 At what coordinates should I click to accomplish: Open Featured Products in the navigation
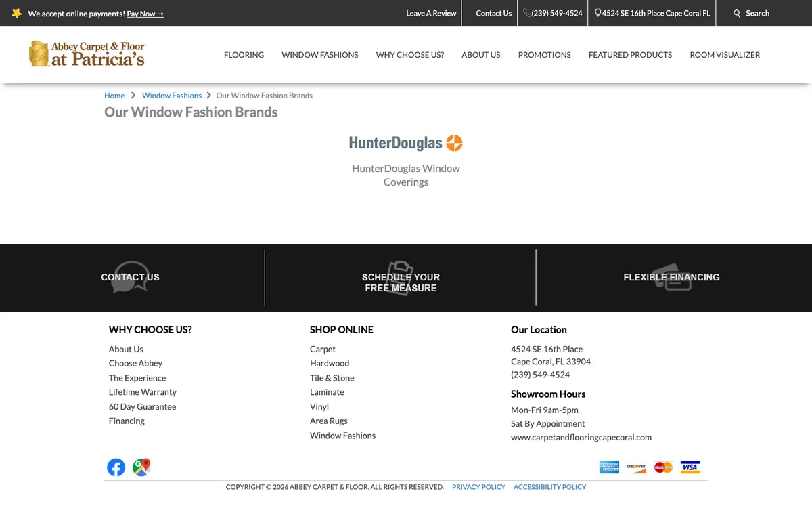(x=631, y=55)
